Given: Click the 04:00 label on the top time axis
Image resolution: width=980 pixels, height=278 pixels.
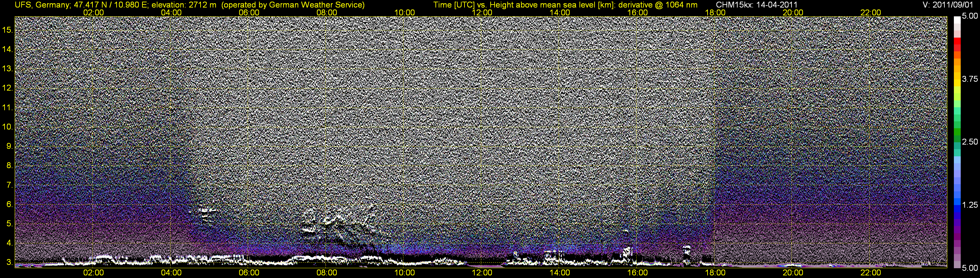Looking at the screenshot, I should (171, 12).
